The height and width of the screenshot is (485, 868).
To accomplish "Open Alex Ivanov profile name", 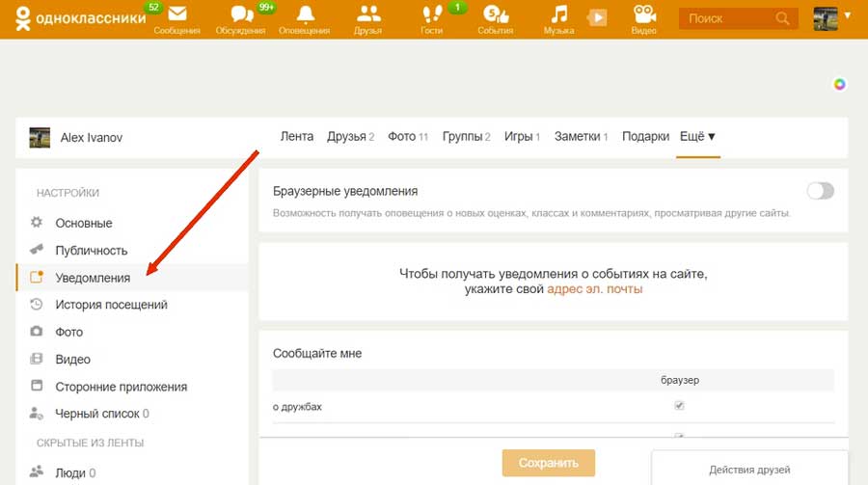I will 92,137.
